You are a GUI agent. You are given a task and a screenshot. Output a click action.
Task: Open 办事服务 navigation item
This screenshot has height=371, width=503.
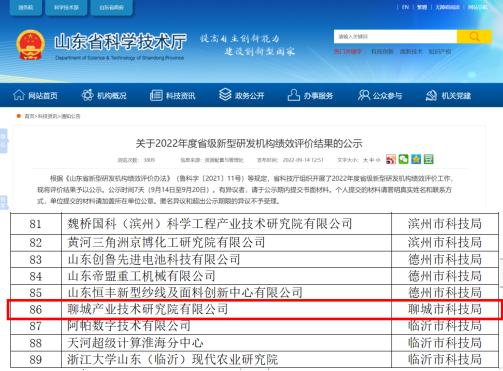point(310,96)
